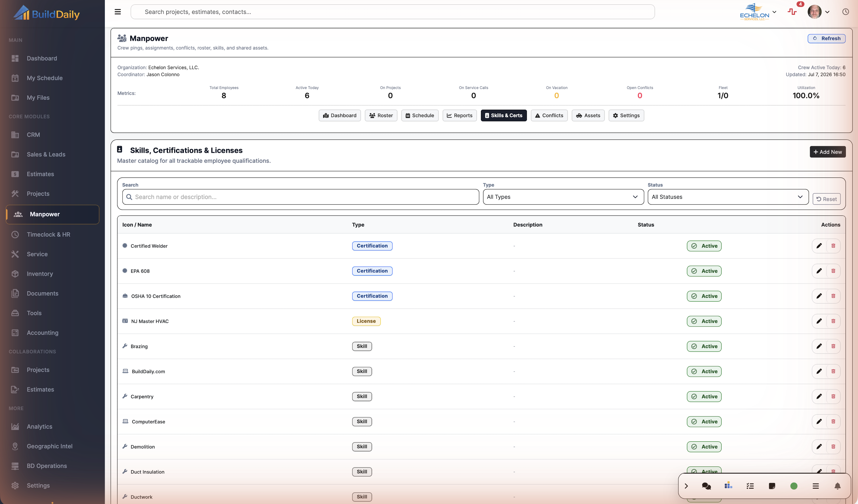Viewport: 858px width, 504px height.
Task: Open the clock history icon in header
Action: [846, 12]
